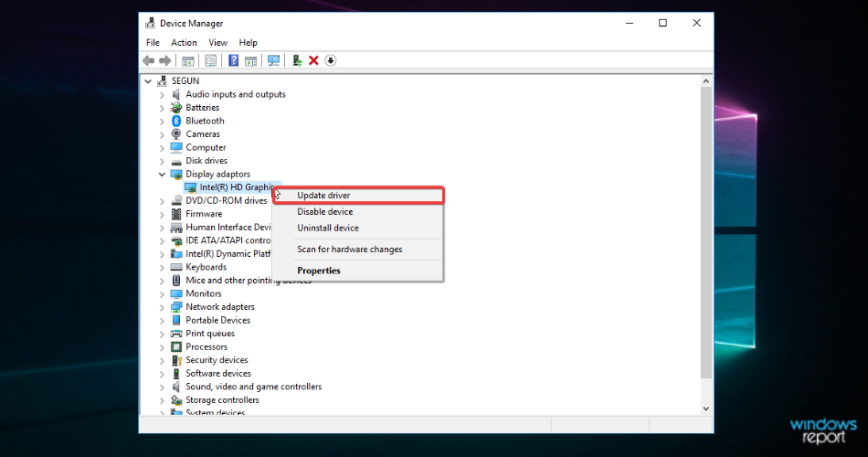Expand the Processors category
Image resolution: width=868 pixels, height=457 pixels.
tap(162, 347)
